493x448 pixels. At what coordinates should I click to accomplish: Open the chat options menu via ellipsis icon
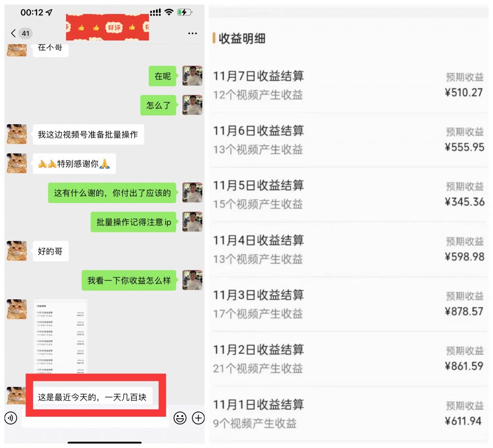tap(192, 33)
